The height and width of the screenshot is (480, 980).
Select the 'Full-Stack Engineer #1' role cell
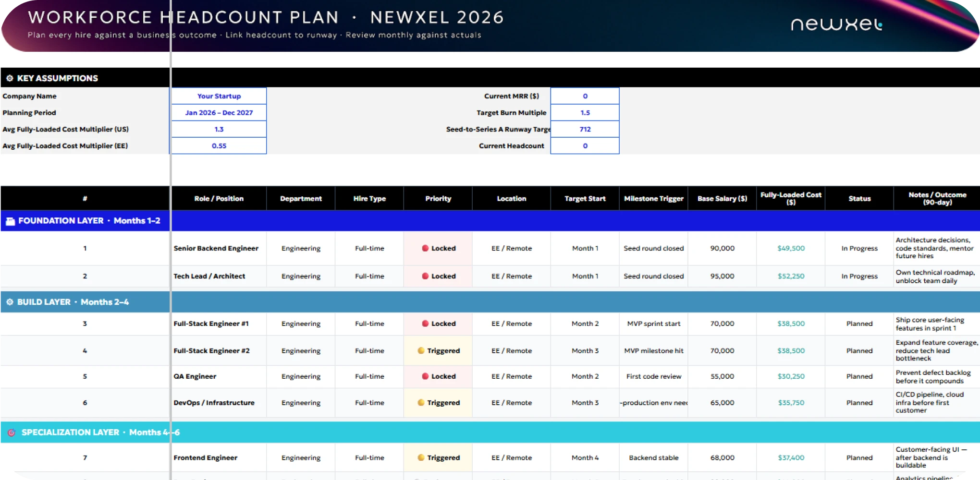point(219,324)
